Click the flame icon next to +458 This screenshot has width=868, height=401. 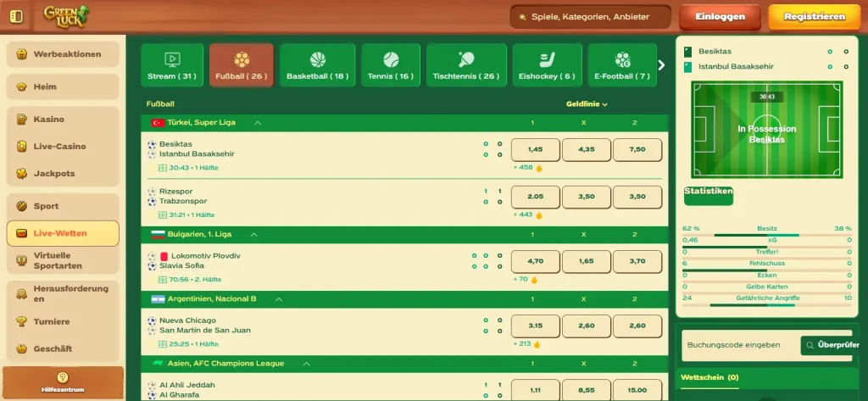[x=539, y=168]
